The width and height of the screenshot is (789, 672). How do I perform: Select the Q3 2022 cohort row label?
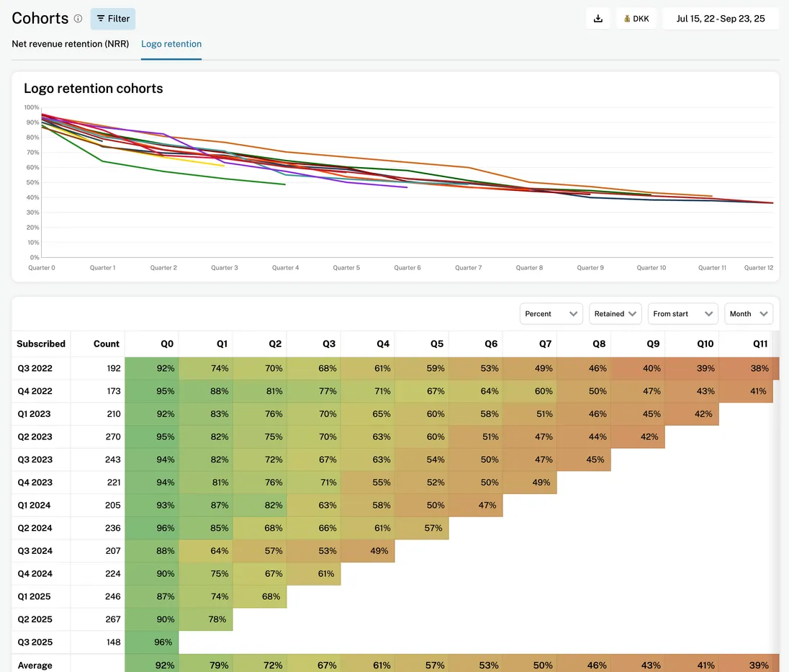[x=35, y=368]
